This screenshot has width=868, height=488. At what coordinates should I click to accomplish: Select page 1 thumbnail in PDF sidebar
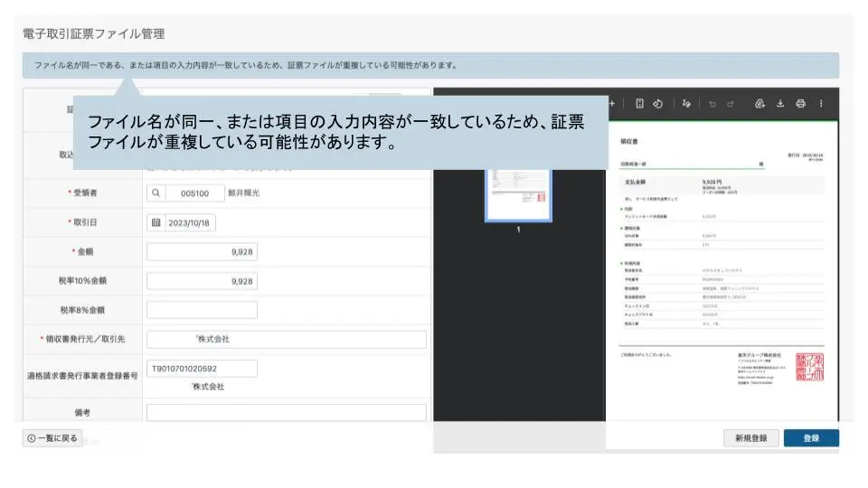pos(518,195)
